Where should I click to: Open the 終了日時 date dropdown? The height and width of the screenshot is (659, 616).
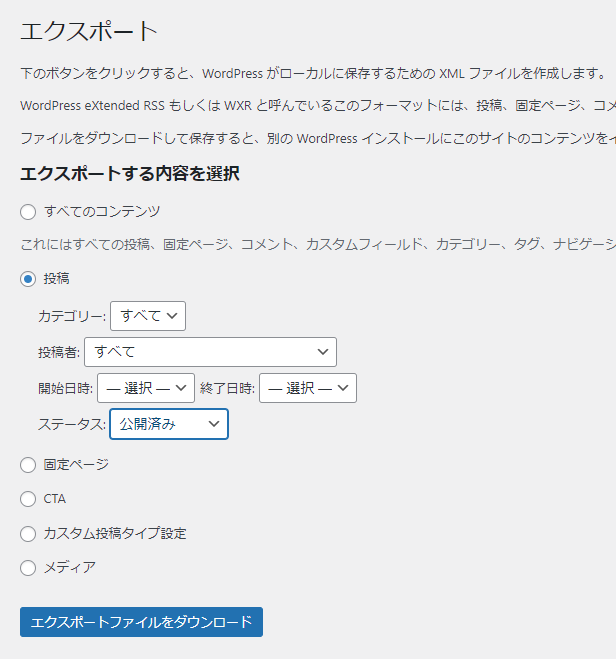coord(308,388)
